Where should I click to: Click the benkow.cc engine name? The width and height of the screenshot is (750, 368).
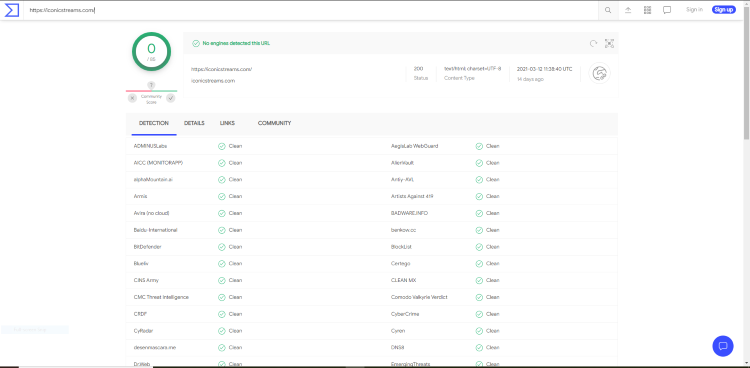click(403, 230)
